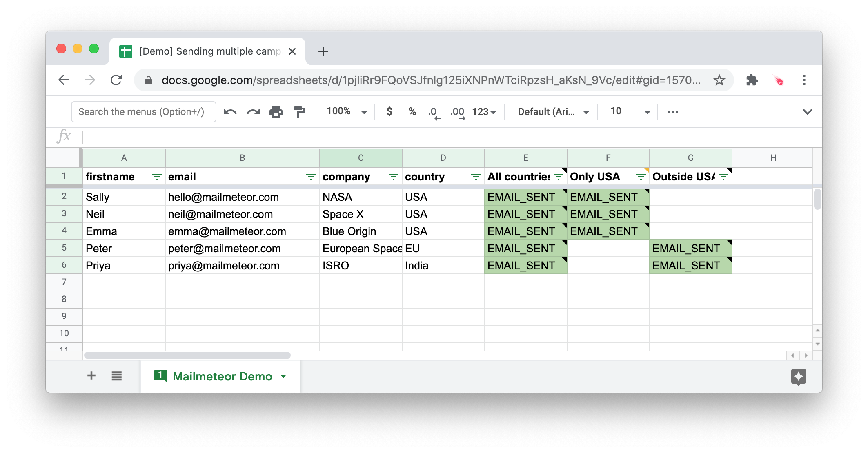Click in Search the menus field
Image resolution: width=868 pixels, height=453 pixels.
[x=144, y=112]
